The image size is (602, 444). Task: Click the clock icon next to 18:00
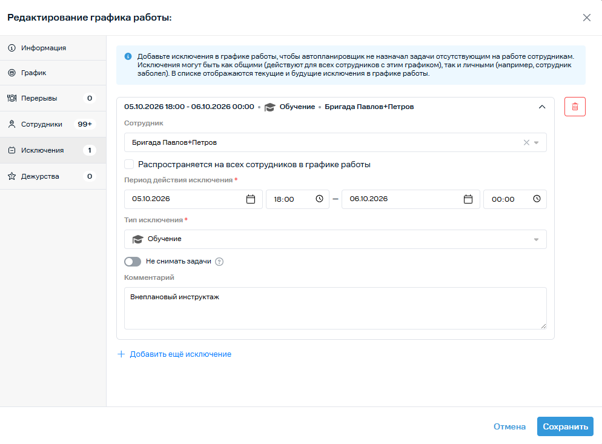pyautogui.click(x=319, y=199)
